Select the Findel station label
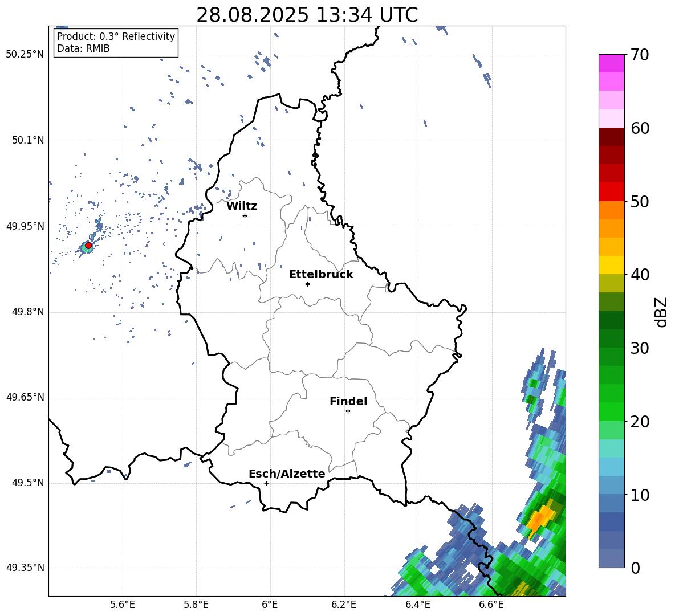 point(348,401)
